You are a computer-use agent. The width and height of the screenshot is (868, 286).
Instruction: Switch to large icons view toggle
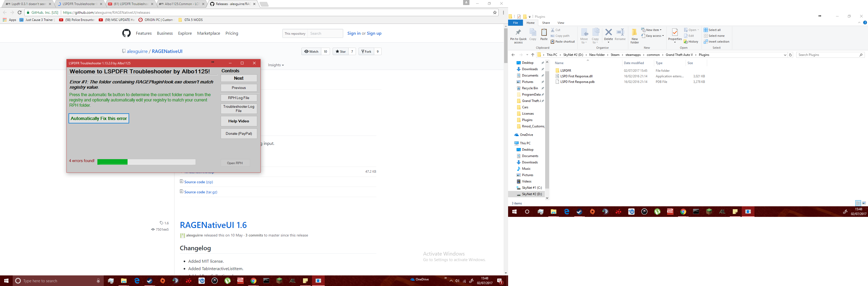click(864, 203)
